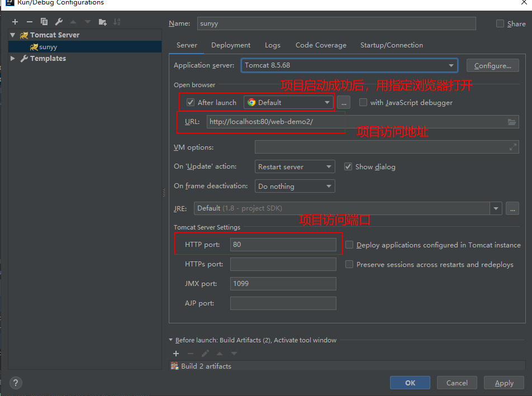This screenshot has height=396, width=532.
Task: Open the Application server Tomcat 8.5.68 dropdown
Action: click(x=349, y=65)
